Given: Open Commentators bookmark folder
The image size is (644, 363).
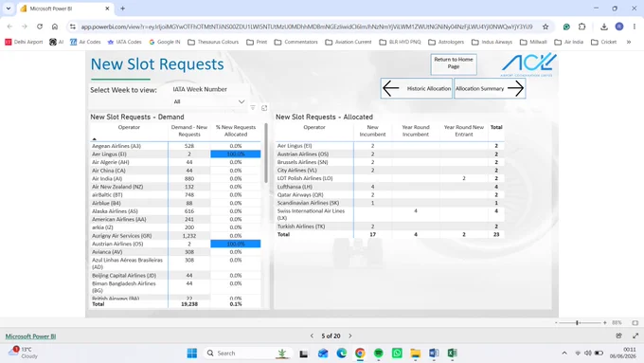Looking at the screenshot, I should 296,42.
